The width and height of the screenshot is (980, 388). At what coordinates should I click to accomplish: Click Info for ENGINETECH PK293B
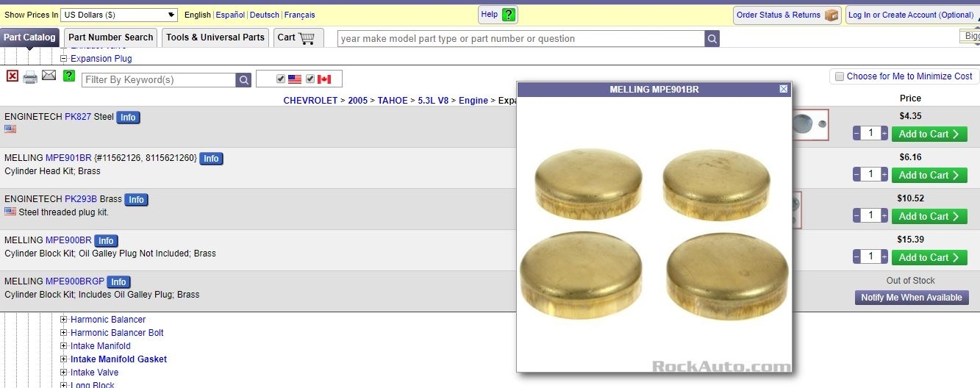coord(136,200)
